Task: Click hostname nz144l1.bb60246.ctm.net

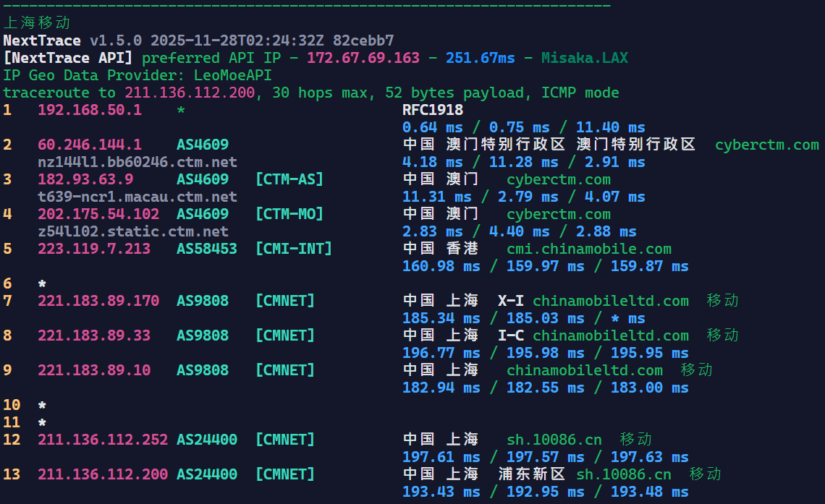Action: tap(137, 162)
